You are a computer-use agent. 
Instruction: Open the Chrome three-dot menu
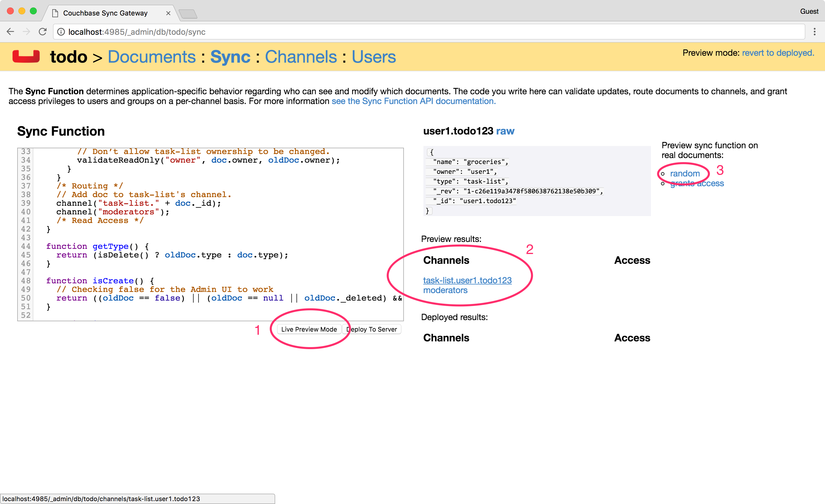coord(814,32)
